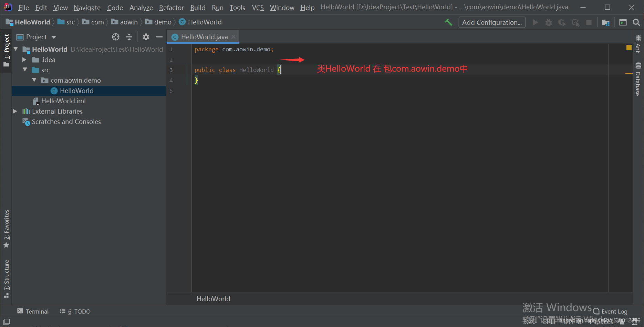The height and width of the screenshot is (327, 644).
Task: Click HelloWorld in editor bottom breadcrumb
Action: 214,299
